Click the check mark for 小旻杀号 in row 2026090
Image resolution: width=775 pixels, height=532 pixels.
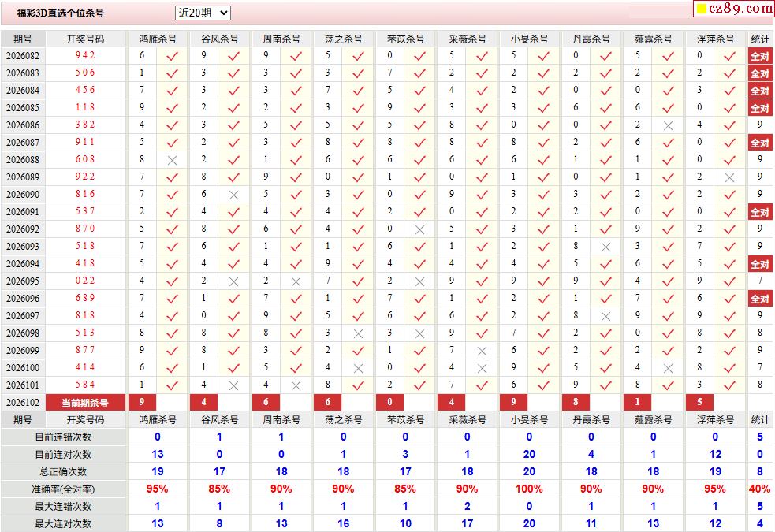pos(544,195)
